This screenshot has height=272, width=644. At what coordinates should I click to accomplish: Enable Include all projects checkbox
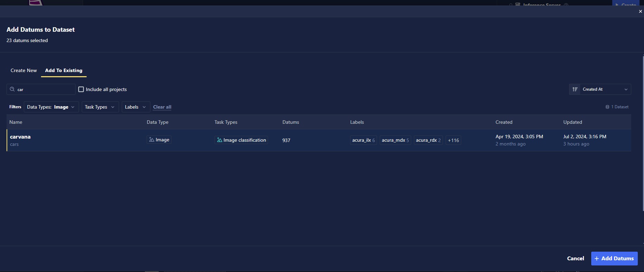pyautogui.click(x=81, y=89)
